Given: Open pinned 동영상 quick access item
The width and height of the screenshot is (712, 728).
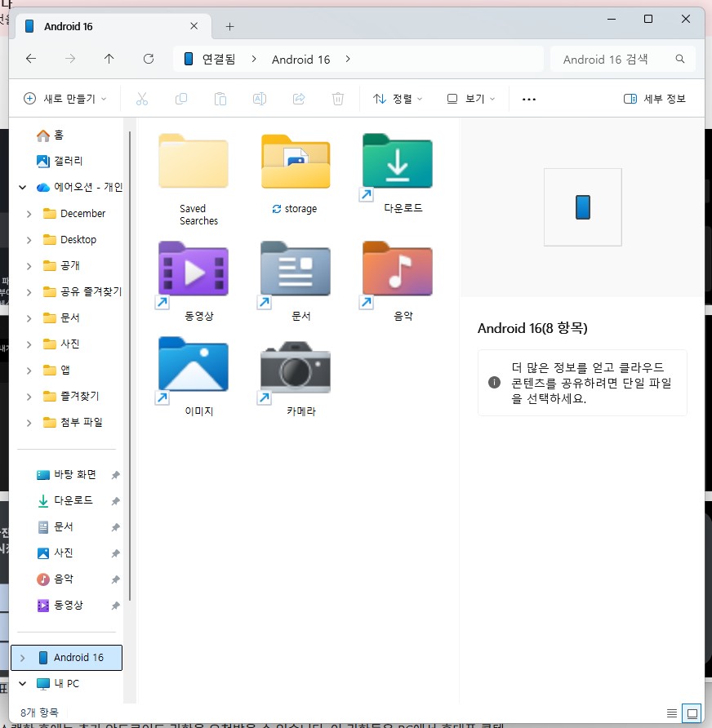Looking at the screenshot, I should point(60,605).
